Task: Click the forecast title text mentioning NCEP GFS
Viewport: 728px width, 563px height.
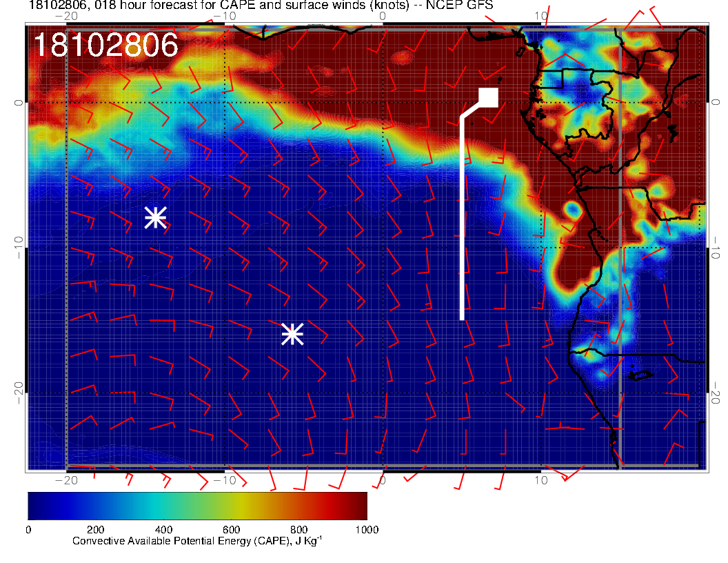Action: [x=261, y=6]
